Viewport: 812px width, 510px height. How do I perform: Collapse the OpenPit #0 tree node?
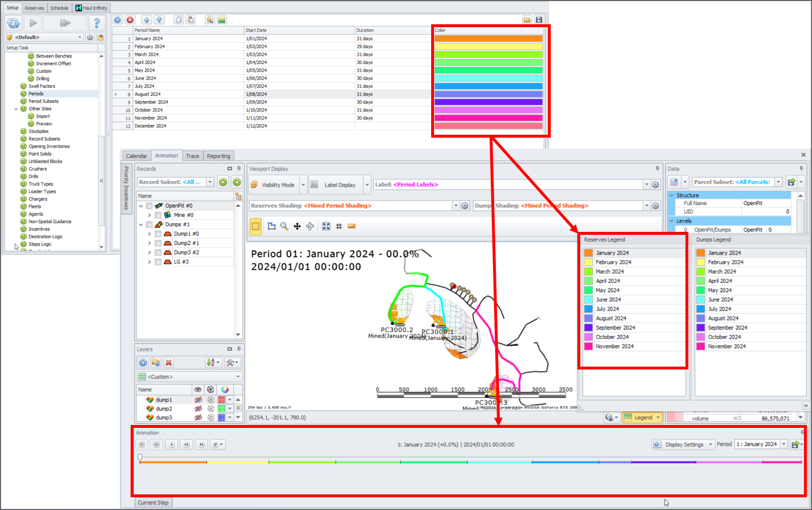coord(141,206)
